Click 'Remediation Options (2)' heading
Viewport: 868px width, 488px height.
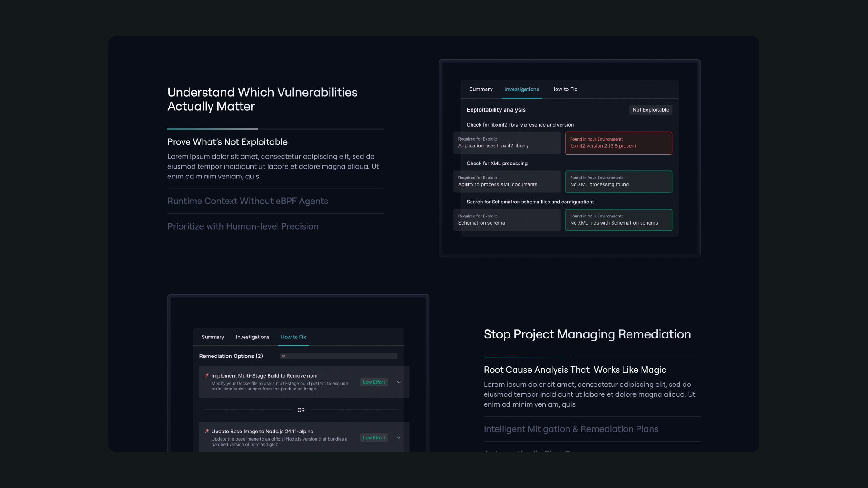231,356
